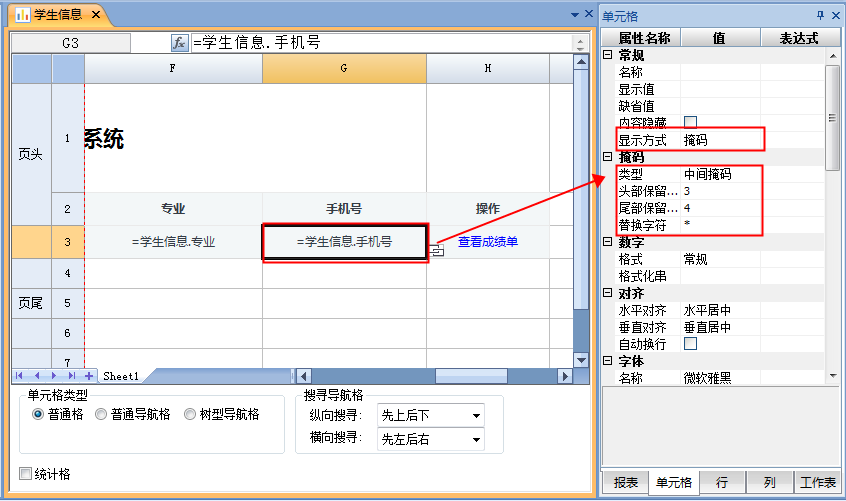Switch to the 工作表 tab
846x501 pixels.
(x=817, y=482)
